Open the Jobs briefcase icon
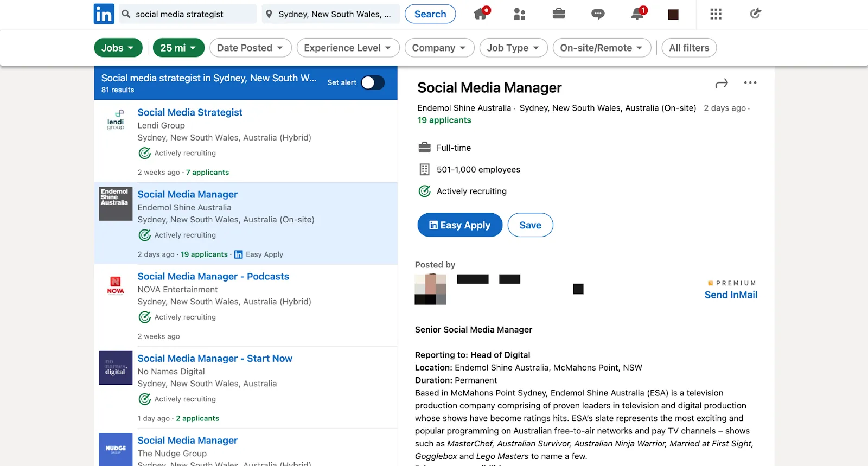868x466 pixels. [559, 14]
